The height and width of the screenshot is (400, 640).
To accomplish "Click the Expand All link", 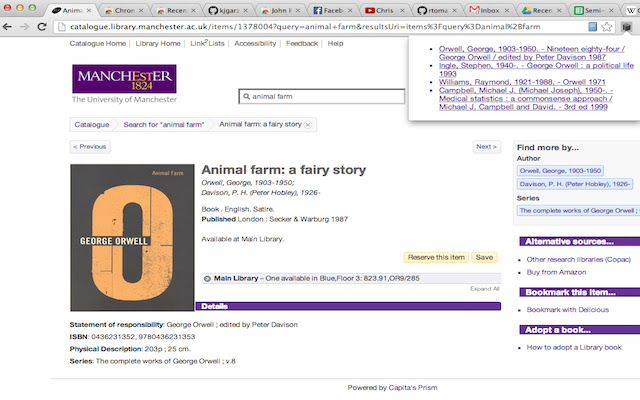I will click(484, 289).
